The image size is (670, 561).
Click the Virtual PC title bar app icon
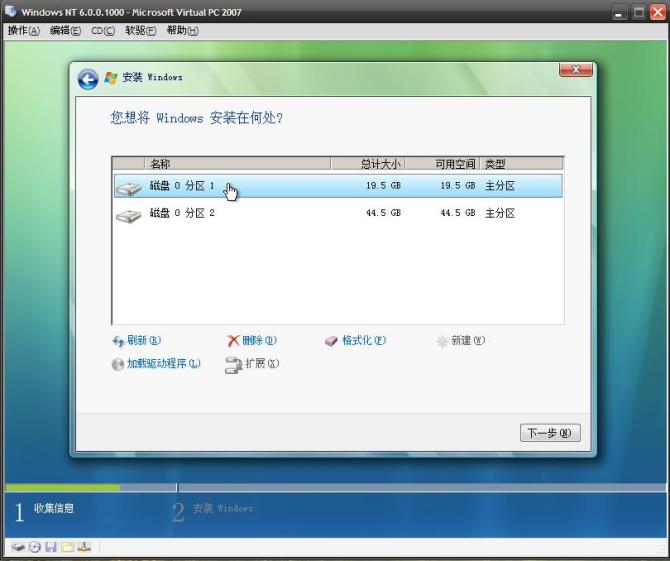(10, 11)
